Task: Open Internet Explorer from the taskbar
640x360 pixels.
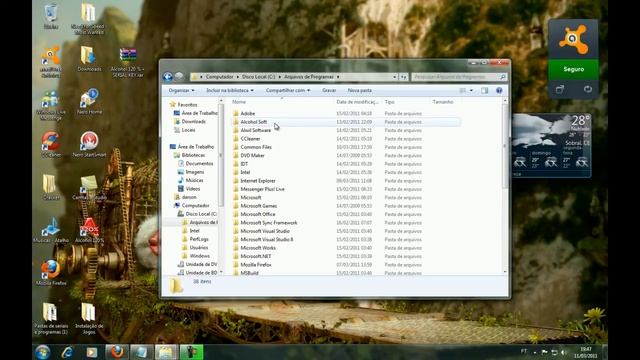Action: (67, 352)
